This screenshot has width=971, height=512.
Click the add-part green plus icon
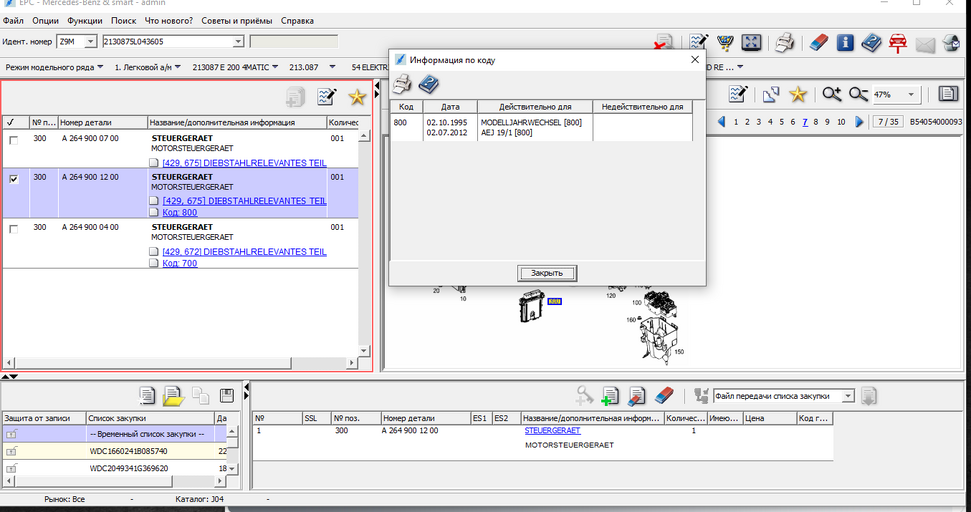point(610,396)
